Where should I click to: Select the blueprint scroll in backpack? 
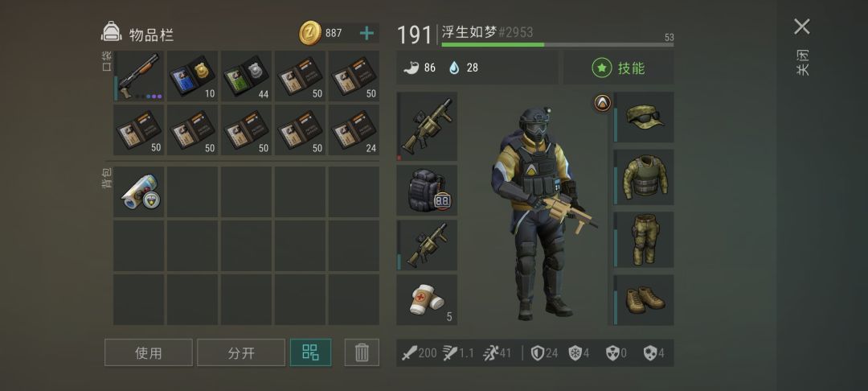139,191
